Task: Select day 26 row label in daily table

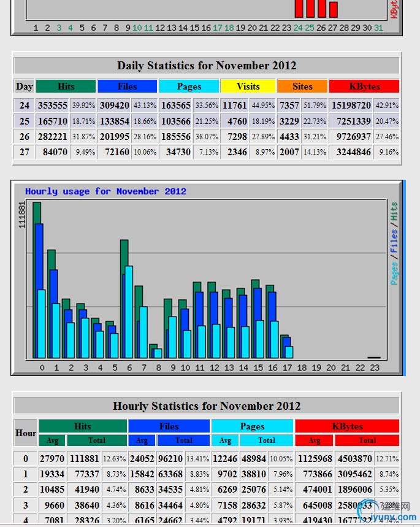Action: coord(24,136)
